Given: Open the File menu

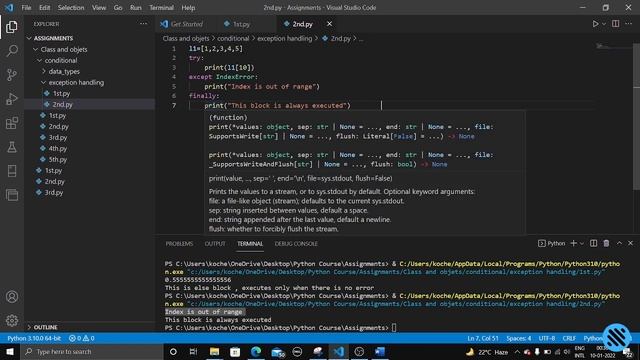Looking at the screenshot, I should pyautogui.click(x=26, y=7).
